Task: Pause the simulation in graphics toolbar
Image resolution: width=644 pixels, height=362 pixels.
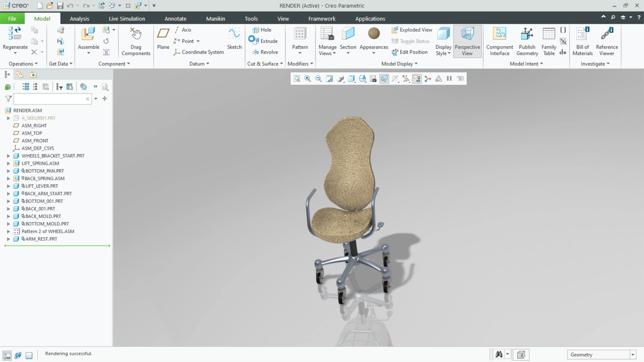Action: [449, 79]
